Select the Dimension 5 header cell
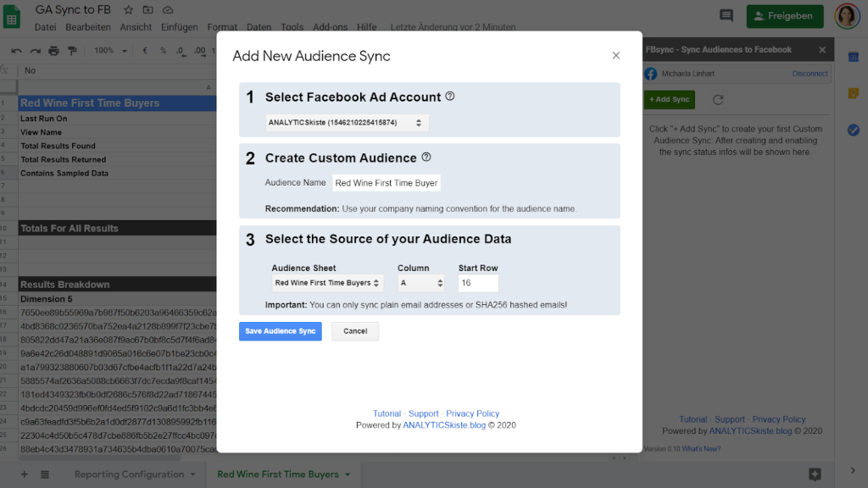868x488 pixels. (117, 299)
